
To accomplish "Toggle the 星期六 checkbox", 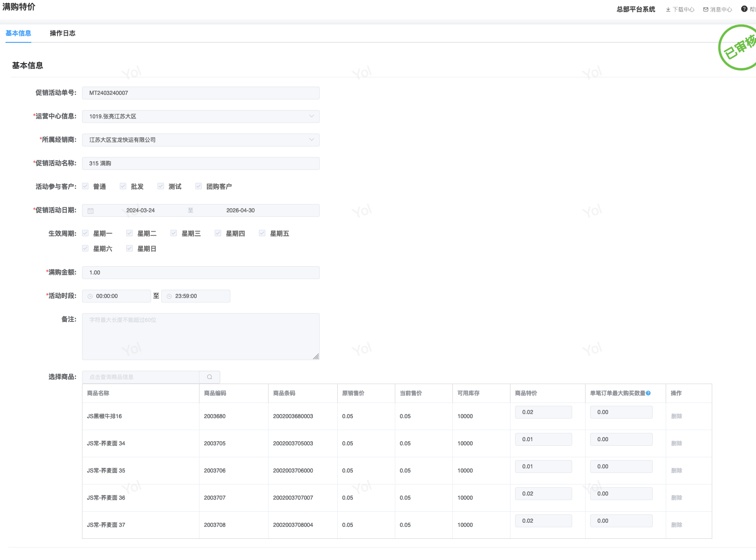I will 85,248.
